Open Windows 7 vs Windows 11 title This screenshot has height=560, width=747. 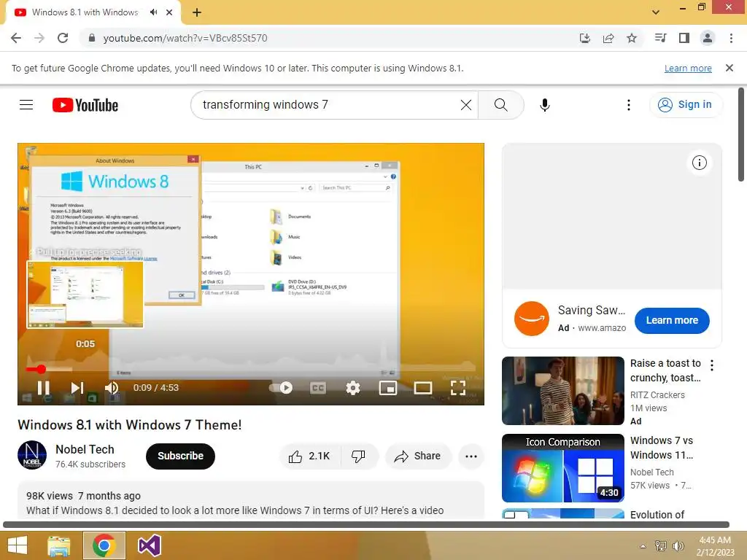[x=662, y=448]
